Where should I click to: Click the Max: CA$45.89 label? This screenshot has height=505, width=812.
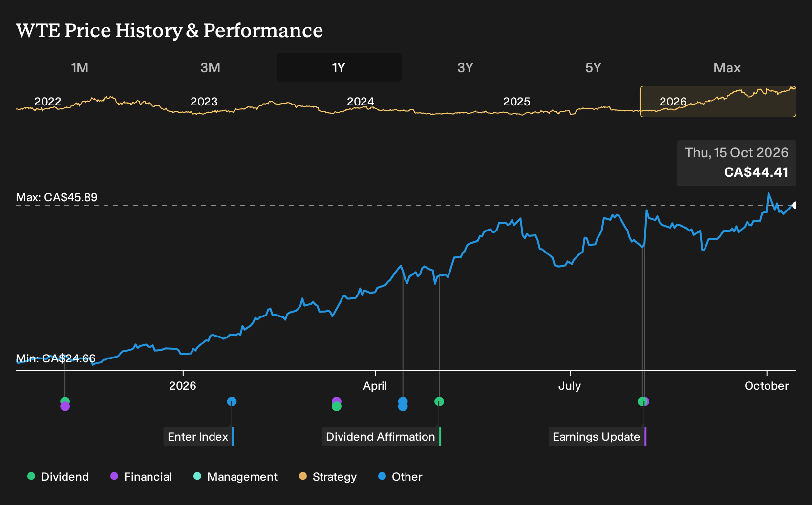[x=57, y=197]
